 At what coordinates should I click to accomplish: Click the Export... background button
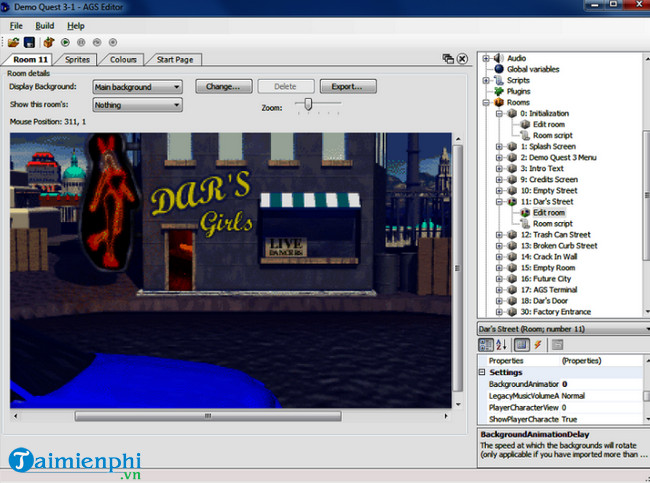[x=347, y=87]
